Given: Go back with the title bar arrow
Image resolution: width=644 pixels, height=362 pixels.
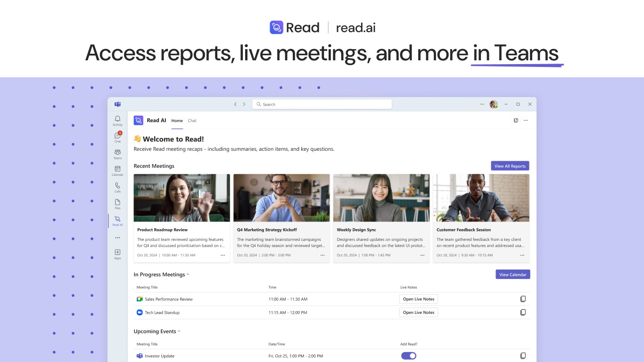Looking at the screenshot, I should click(235, 104).
